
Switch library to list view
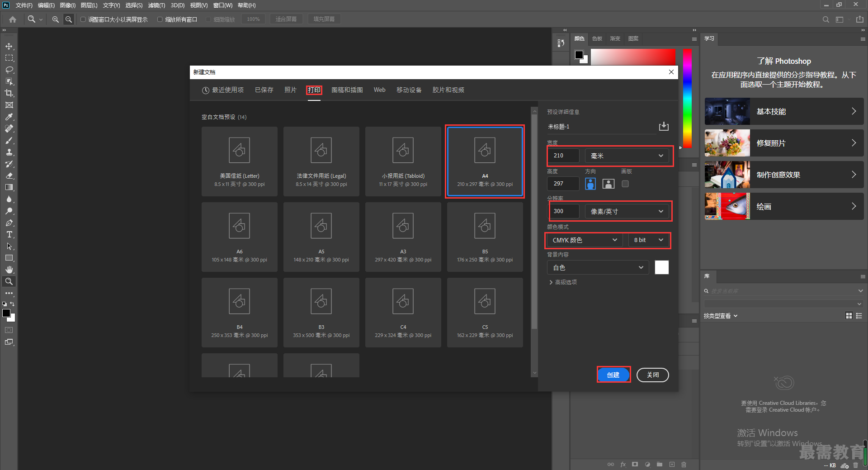point(859,316)
